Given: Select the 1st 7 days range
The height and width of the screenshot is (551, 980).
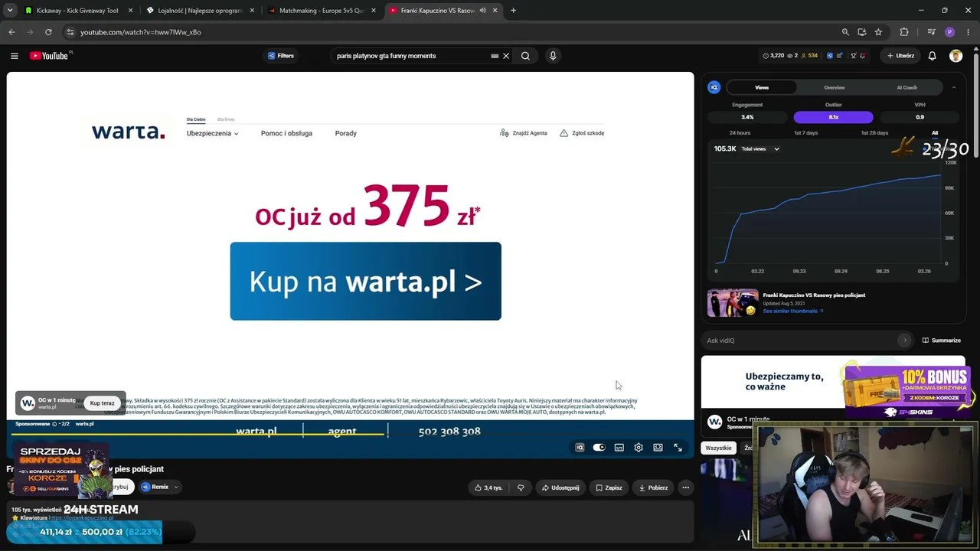Looking at the screenshot, I should point(805,133).
